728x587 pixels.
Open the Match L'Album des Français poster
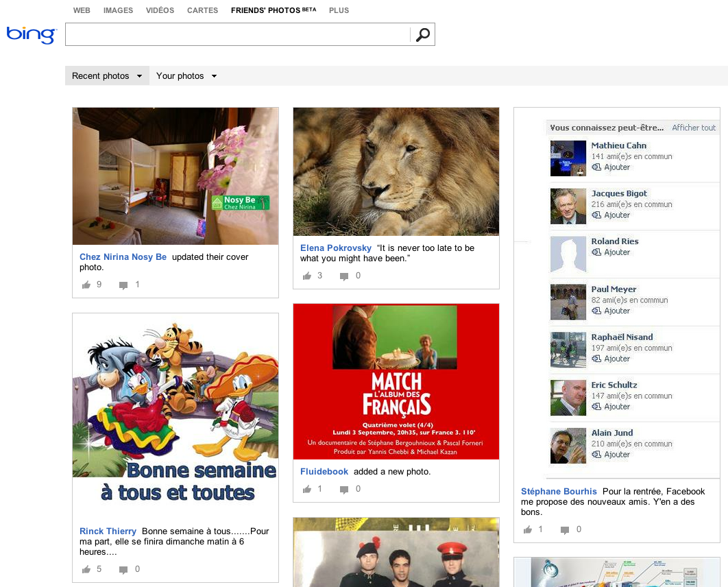tap(396, 382)
